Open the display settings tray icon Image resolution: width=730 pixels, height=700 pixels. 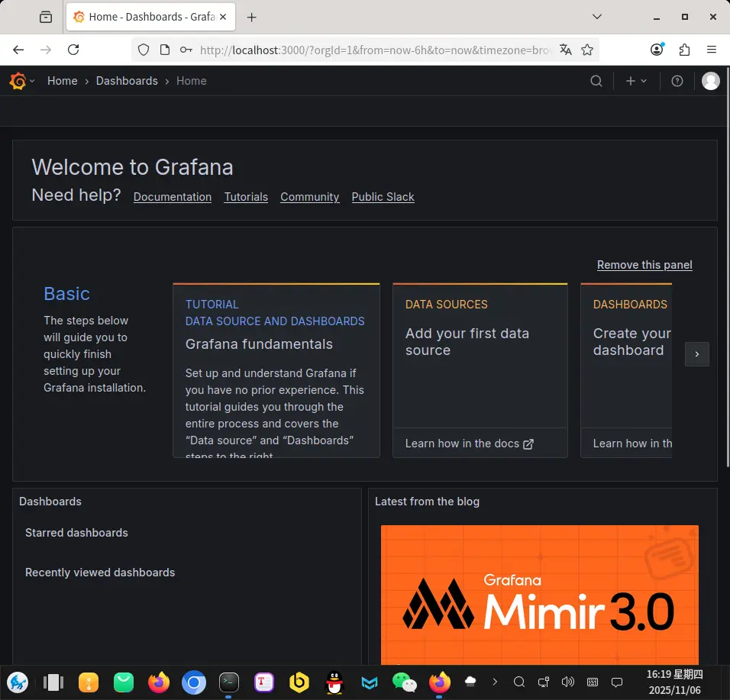544,682
